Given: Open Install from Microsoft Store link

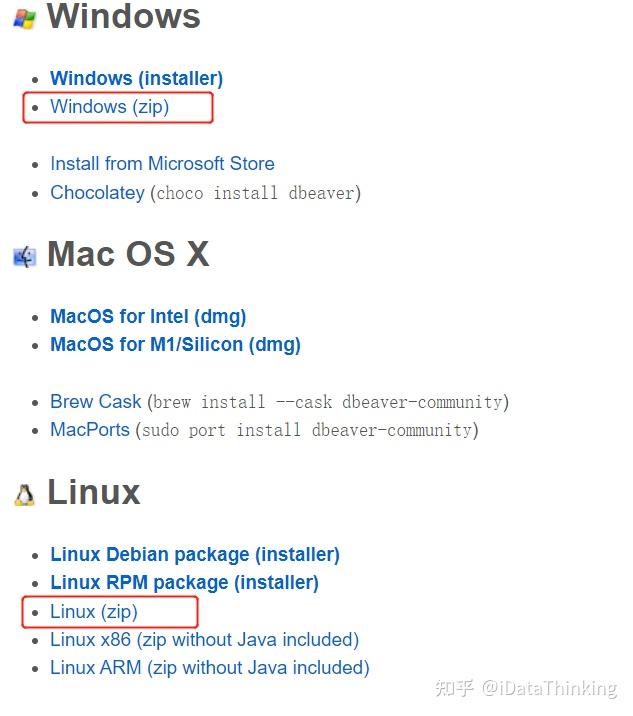Looking at the screenshot, I should pos(163,163).
